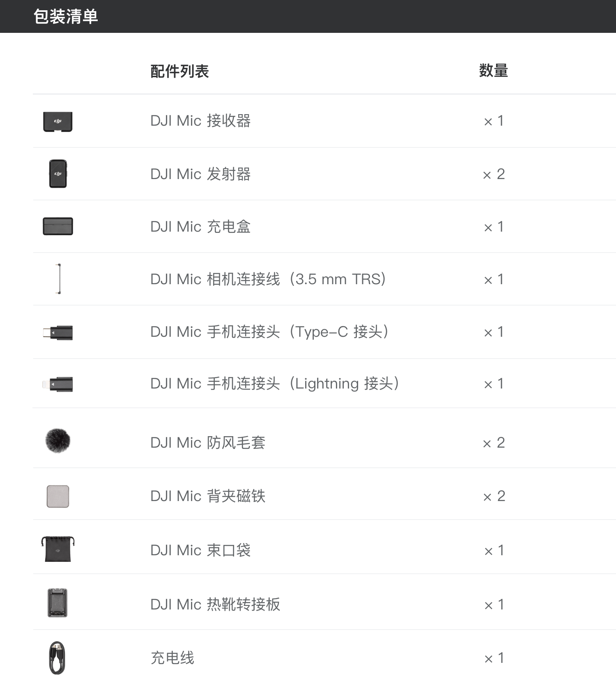Click the furry windscreen icon
This screenshot has width=616, height=699.
[x=57, y=441]
